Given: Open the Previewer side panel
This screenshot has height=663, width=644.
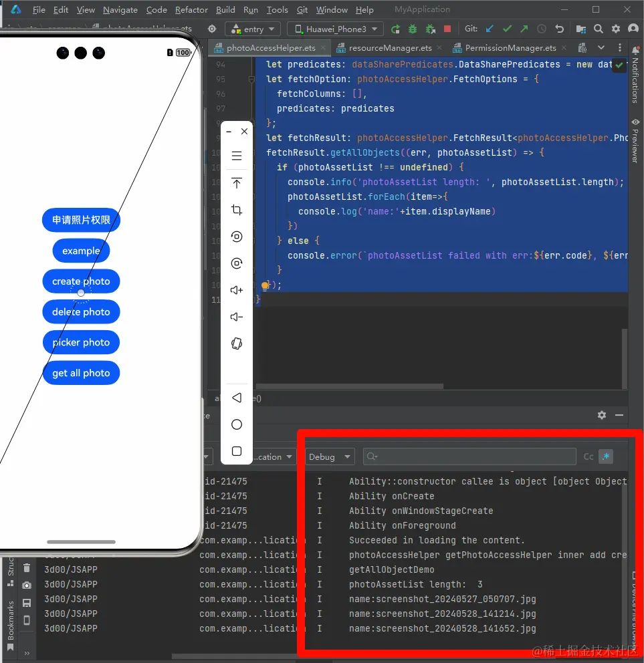Looking at the screenshot, I should (635, 141).
